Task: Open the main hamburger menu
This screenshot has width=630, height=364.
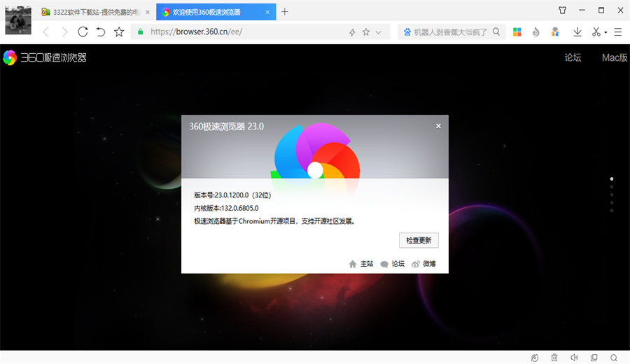Action: tap(618, 32)
